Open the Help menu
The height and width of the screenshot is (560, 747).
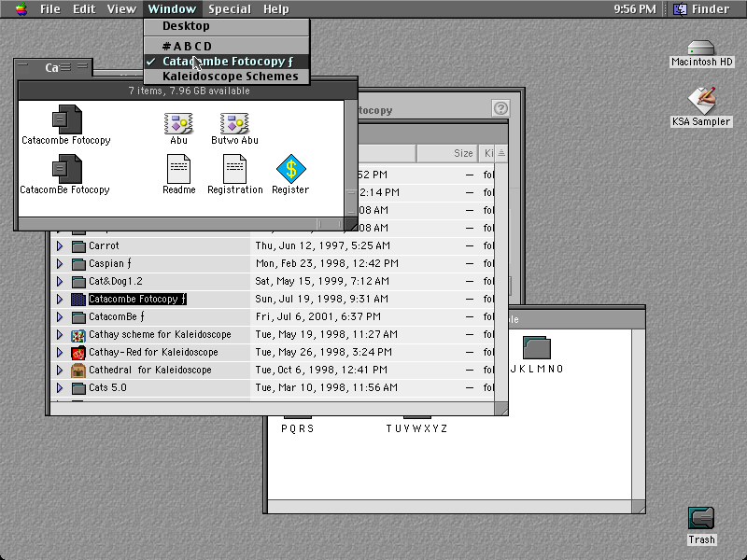(275, 9)
